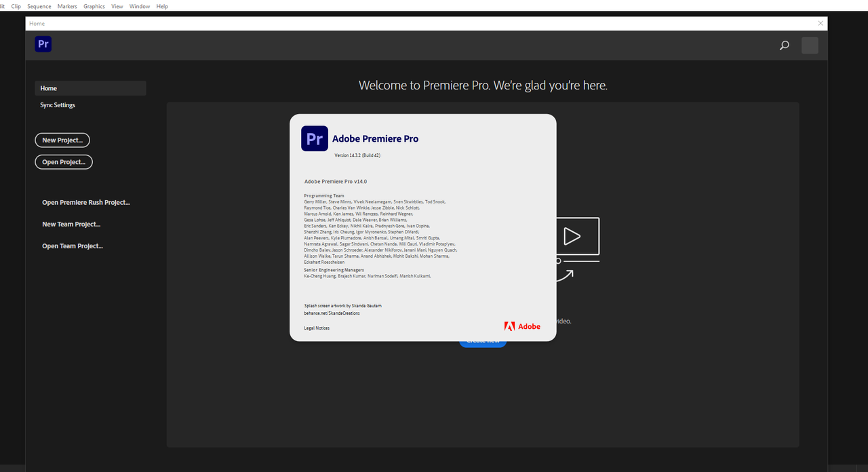Click the behance.net/SkandaCreations link
The height and width of the screenshot is (472, 868).
332,313
